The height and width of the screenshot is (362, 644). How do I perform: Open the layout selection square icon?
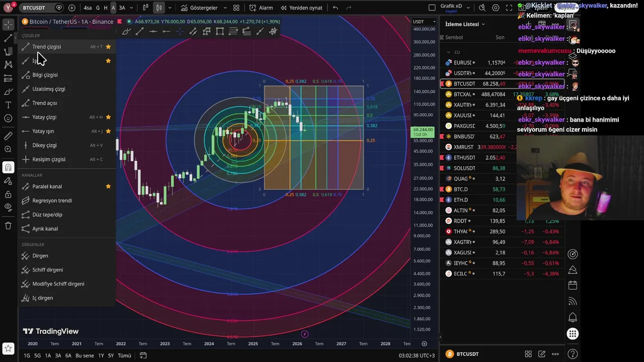point(432,8)
